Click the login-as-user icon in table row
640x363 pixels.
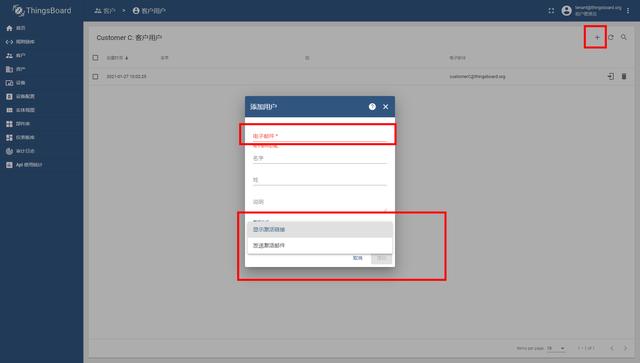(x=611, y=76)
